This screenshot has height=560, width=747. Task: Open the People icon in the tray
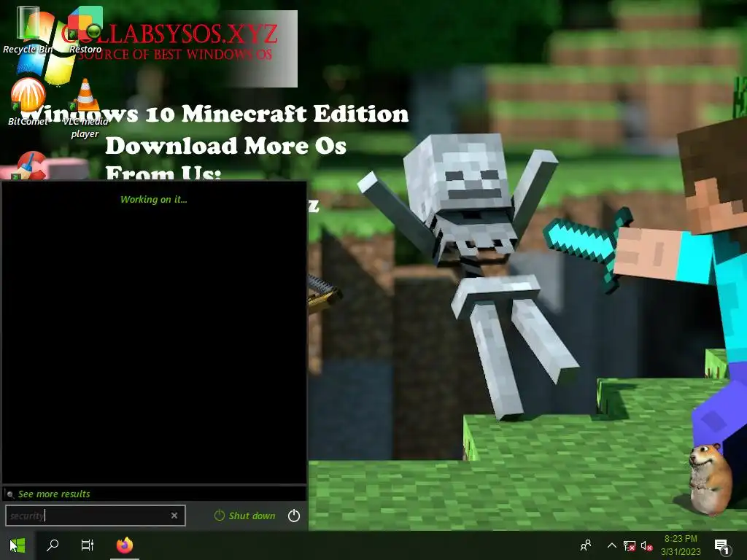click(586, 545)
